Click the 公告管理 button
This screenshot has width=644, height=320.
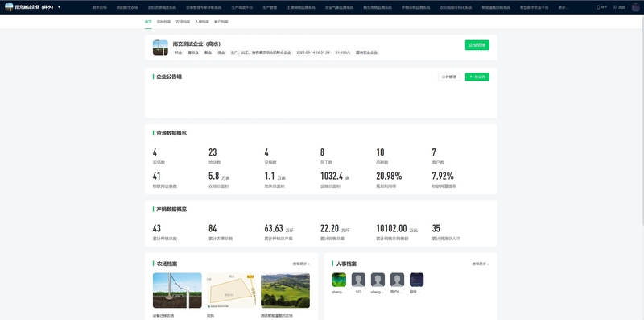(449, 77)
